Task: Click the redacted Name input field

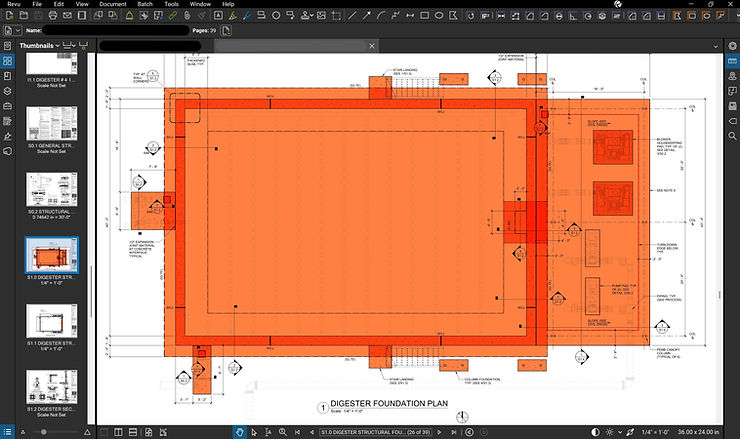Action: [116, 30]
